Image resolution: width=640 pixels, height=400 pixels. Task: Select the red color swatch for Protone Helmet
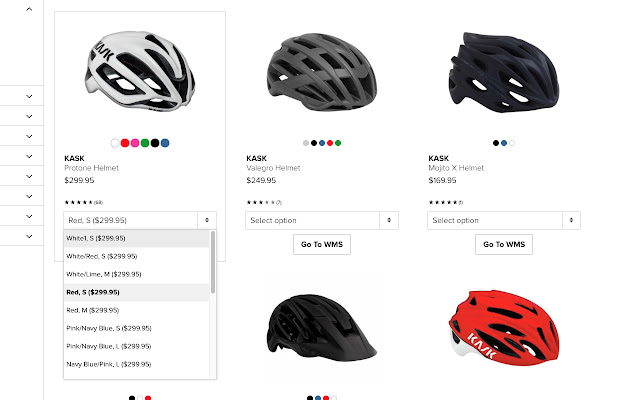(x=125, y=143)
